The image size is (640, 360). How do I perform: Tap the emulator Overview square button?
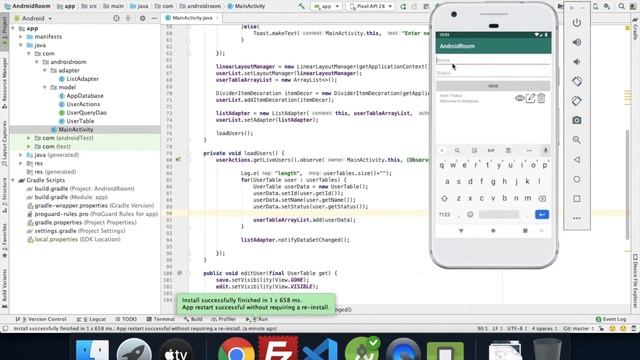(576, 199)
